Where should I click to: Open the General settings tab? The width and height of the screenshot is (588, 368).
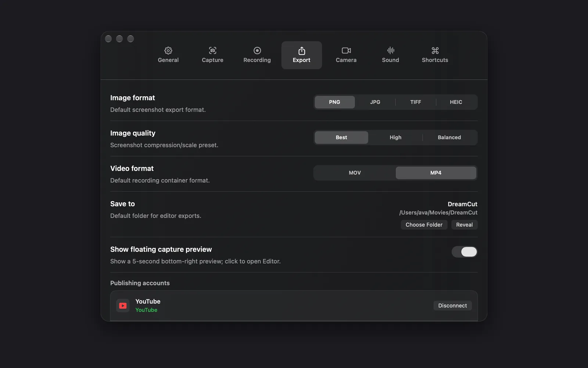(168, 55)
